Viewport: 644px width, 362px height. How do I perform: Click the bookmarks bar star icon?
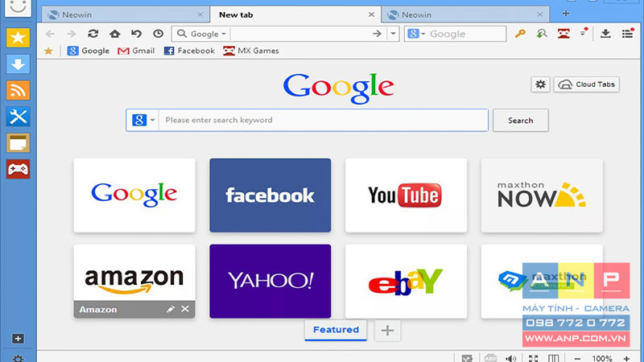(48, 51)
